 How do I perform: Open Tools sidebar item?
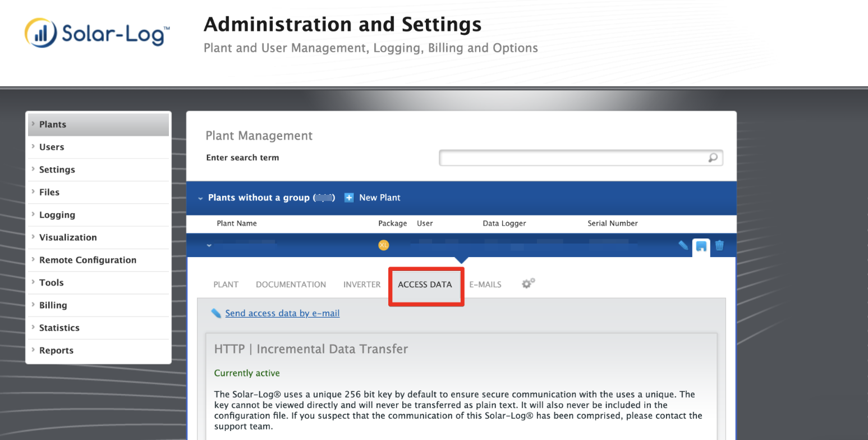point(98,282)
